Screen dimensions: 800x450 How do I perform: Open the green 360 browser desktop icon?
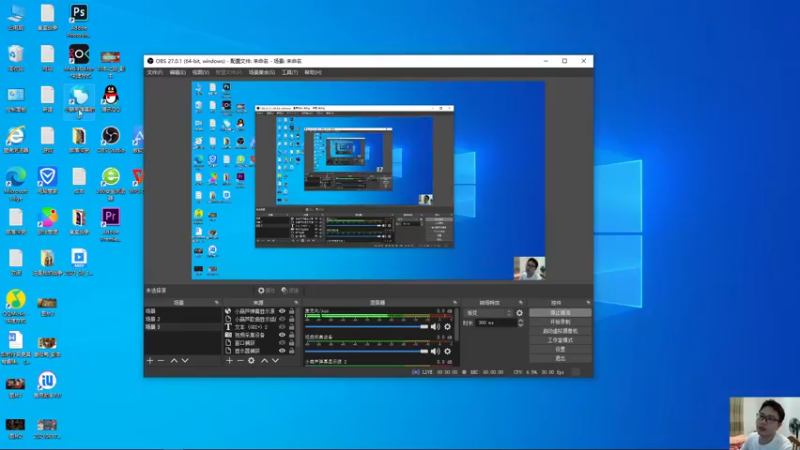click(111, 184)
